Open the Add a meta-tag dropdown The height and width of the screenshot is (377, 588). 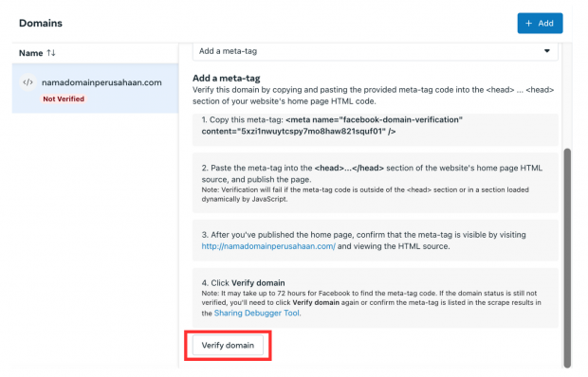click(375, 51)
